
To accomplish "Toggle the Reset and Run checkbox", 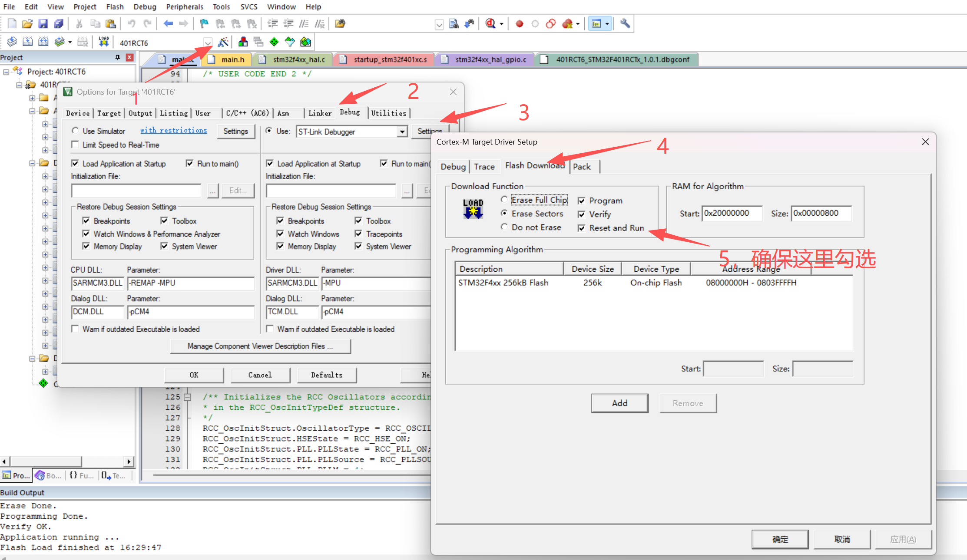I will [x=582, y=228].
